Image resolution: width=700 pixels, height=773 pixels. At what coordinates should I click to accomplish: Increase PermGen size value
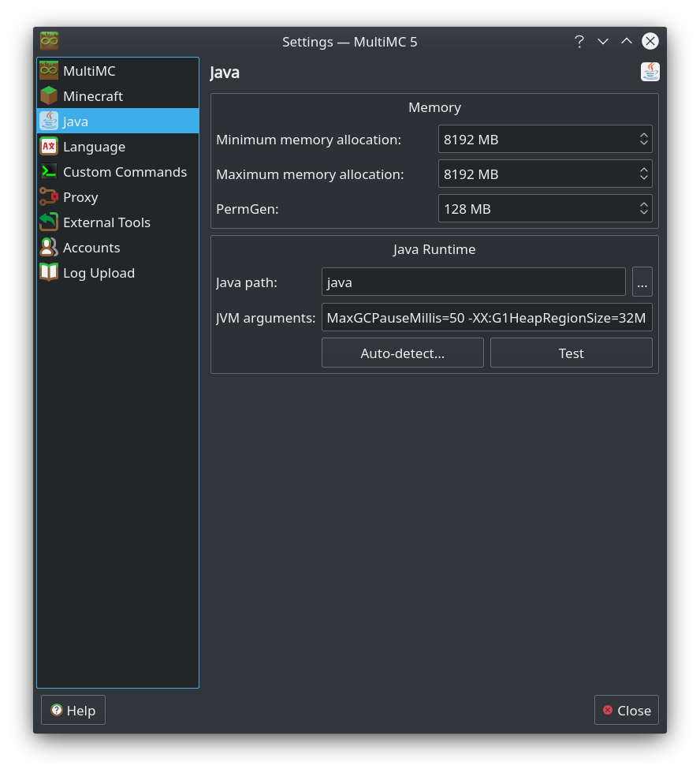click(x=643, y=204)
